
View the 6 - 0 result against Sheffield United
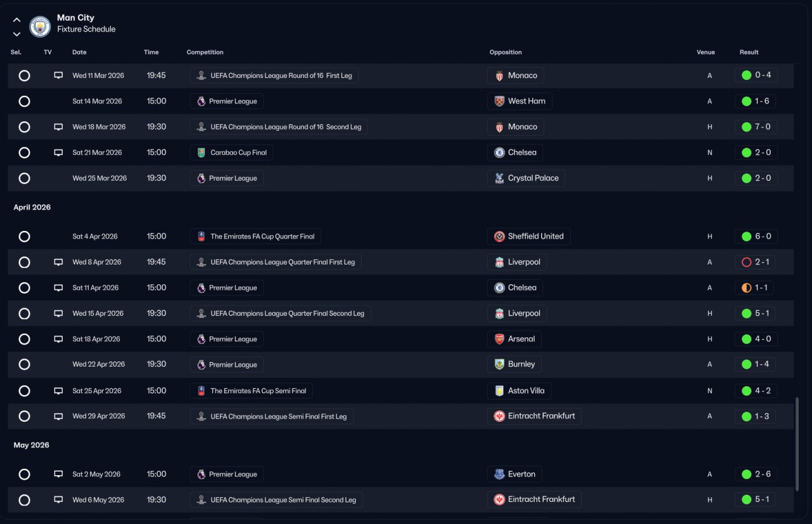click(756, 237)
